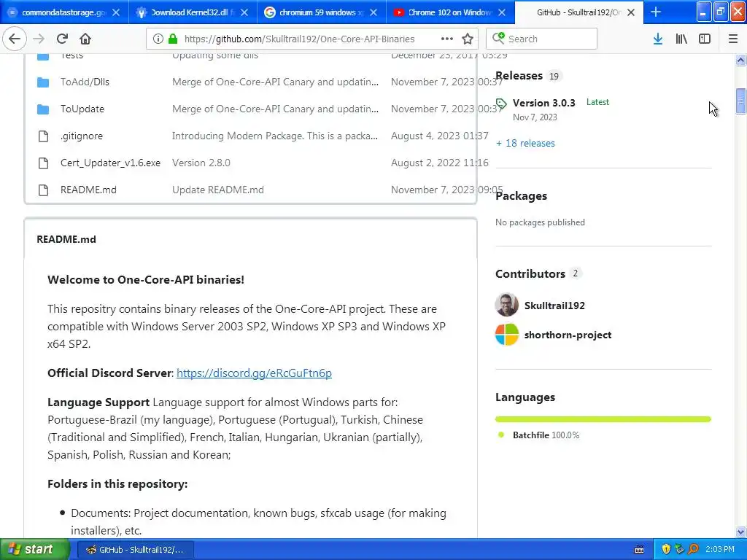747x560 pixels.
Task: Click the Packages heading
Action: click(521, 195)
